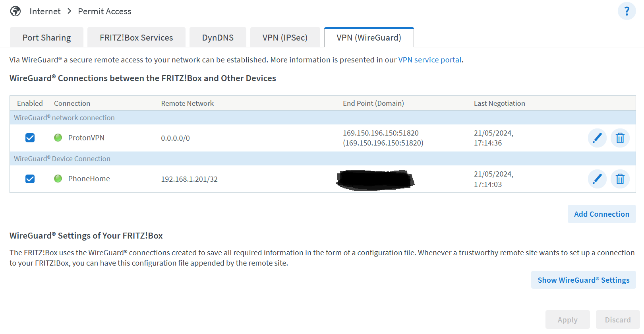Click the Internet globe icon

click(x=15, y=11)
